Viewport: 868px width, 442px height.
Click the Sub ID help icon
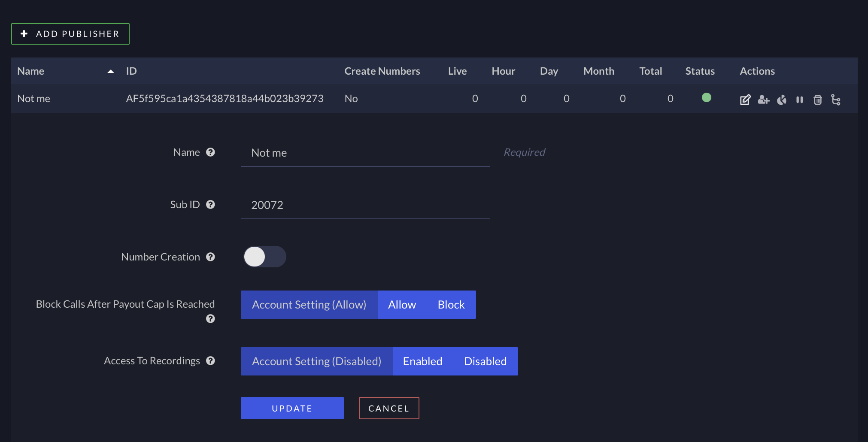pyautogui.click(x=210, y=204)
